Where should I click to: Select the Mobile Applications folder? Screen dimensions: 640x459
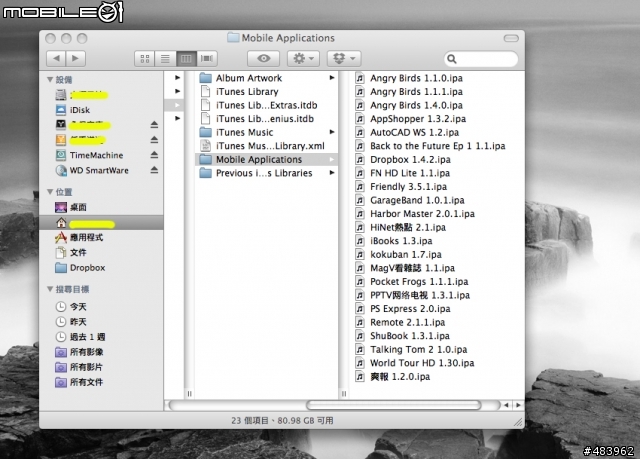[x=267, y=160]
